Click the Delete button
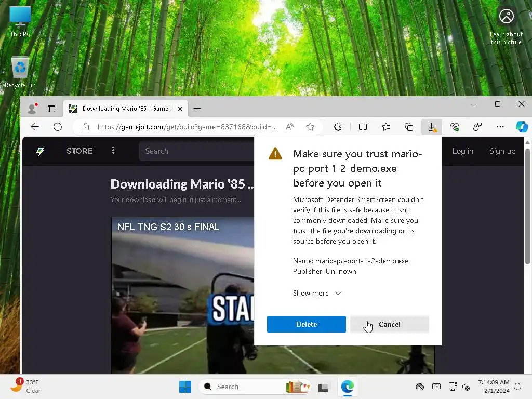The image size is (532, 399). coord(307,324)
